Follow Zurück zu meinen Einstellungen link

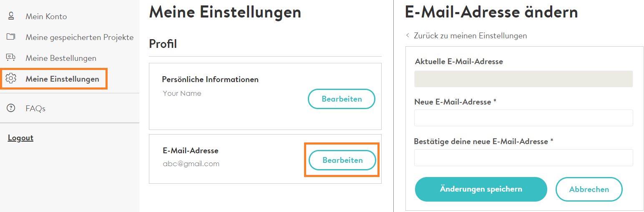[470, 36]
